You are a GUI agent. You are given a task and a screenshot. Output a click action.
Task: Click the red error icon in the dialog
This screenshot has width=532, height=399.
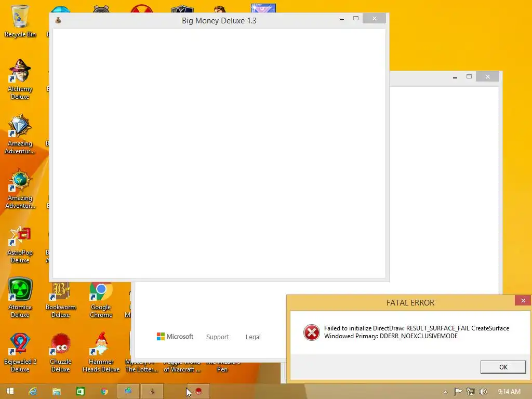[x=312, y=332]
